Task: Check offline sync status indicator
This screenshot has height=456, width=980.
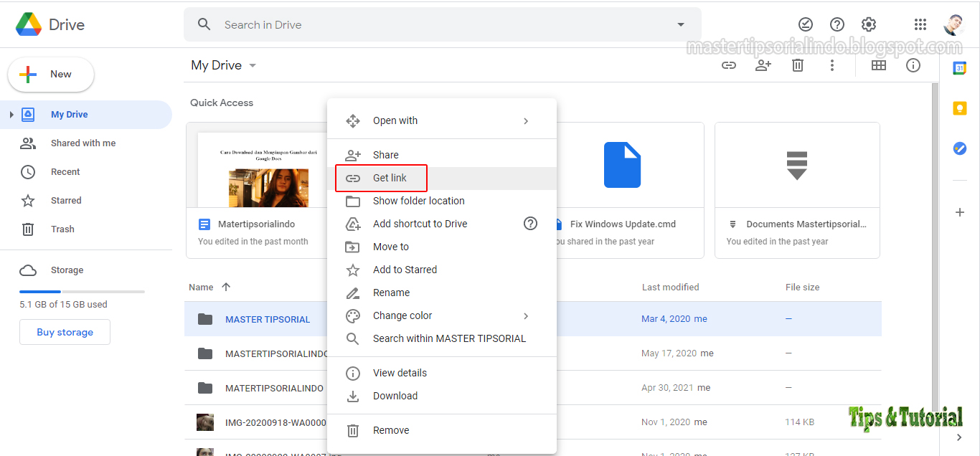Action: point(805,24)
